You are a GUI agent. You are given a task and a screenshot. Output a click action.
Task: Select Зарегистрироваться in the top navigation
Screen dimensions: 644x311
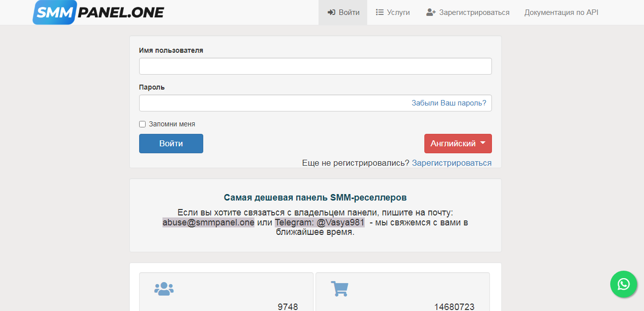click(474, 12)
